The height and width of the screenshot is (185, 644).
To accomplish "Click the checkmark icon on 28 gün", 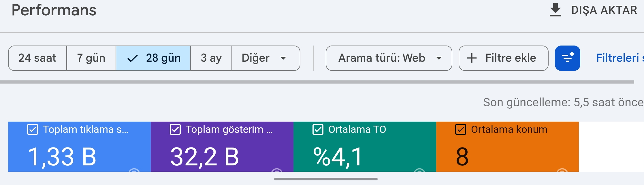I will coord(132,58).
